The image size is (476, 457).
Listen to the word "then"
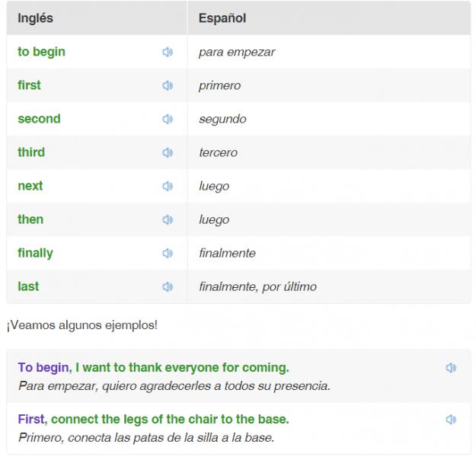click(168, 219)
